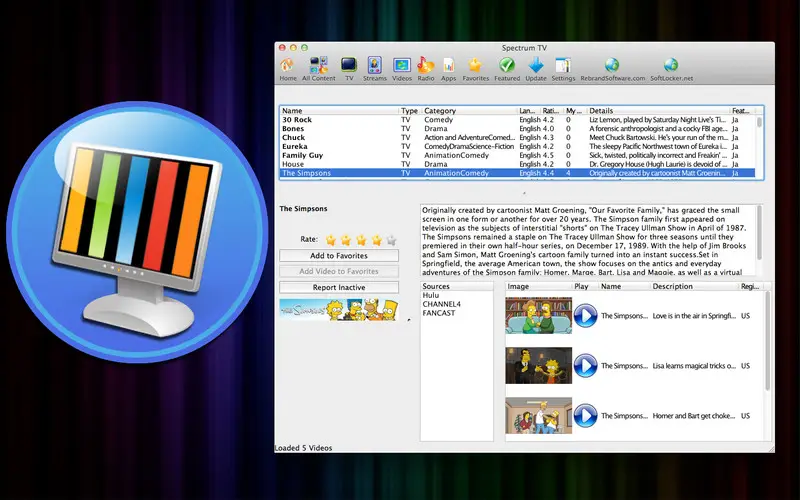This screenshot has height=500, width=800.
Task: Open the Featured checkmark toolbar icon
Action: [507, 66]
